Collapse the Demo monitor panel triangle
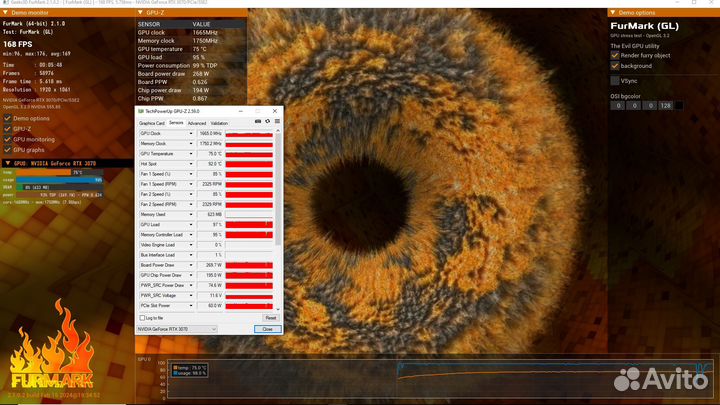 [6, 13]
